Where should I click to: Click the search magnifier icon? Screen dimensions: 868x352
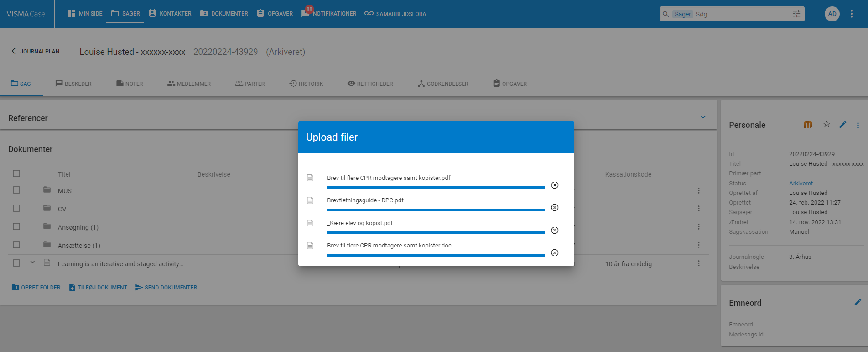coord(666,14)
